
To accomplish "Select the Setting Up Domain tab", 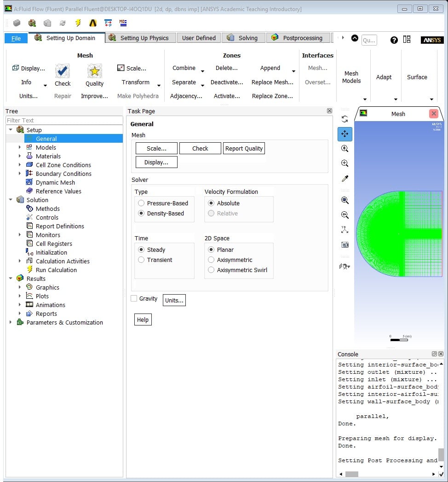I will pyautogui.click(x=67, y=38).
